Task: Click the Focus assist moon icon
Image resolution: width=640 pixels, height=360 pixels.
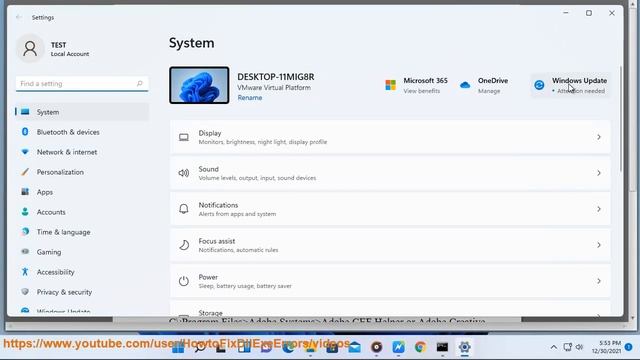Action: (x=184, y=245)
